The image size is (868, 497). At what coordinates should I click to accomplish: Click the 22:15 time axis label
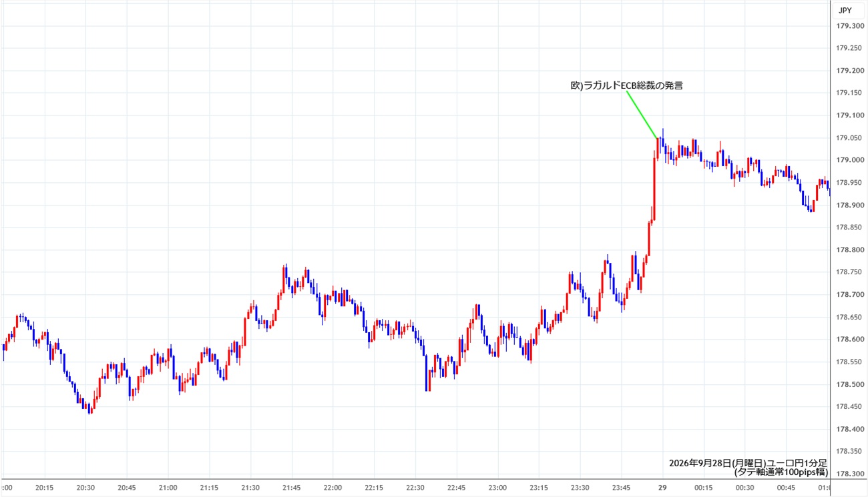coord(374,488)
